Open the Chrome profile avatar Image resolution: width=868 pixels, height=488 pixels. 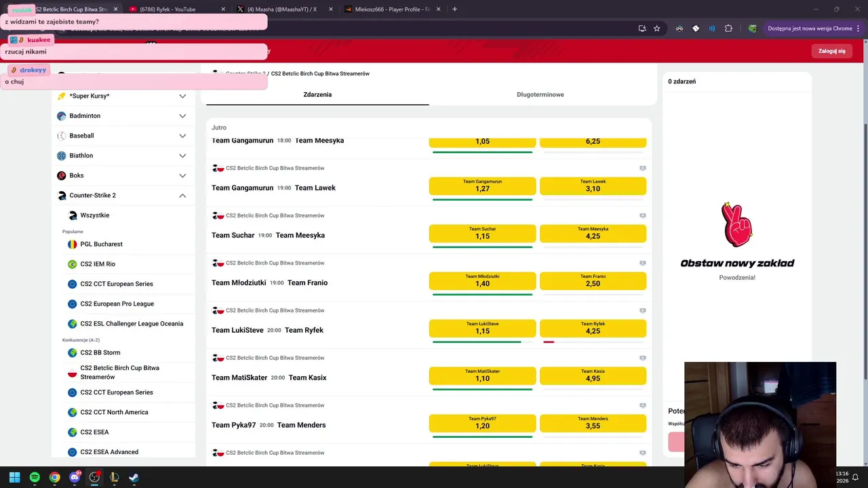tap(752, 28)
